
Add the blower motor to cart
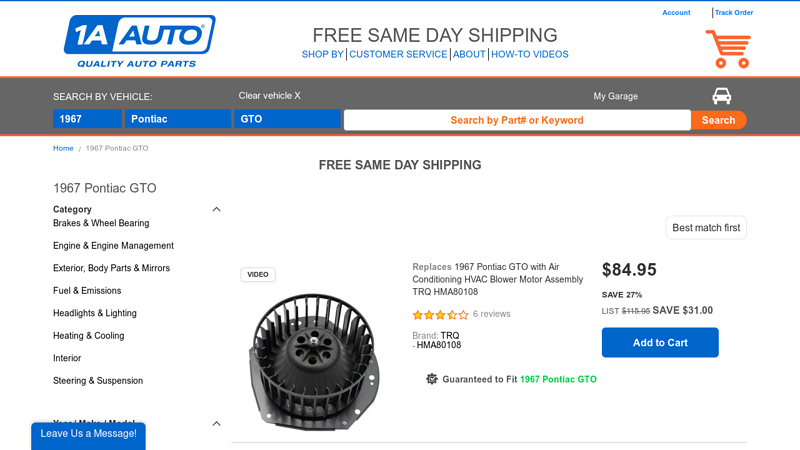click(x=660, y=342)
